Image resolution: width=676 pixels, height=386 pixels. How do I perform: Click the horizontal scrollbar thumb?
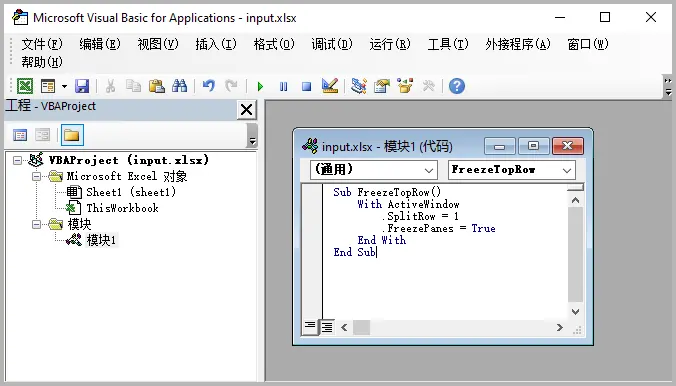[361, 328]
